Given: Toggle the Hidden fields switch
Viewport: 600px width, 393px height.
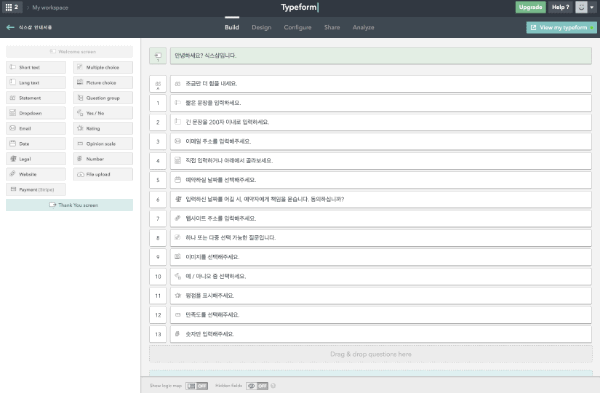Looking at the screenshot, I should (257, 386).
